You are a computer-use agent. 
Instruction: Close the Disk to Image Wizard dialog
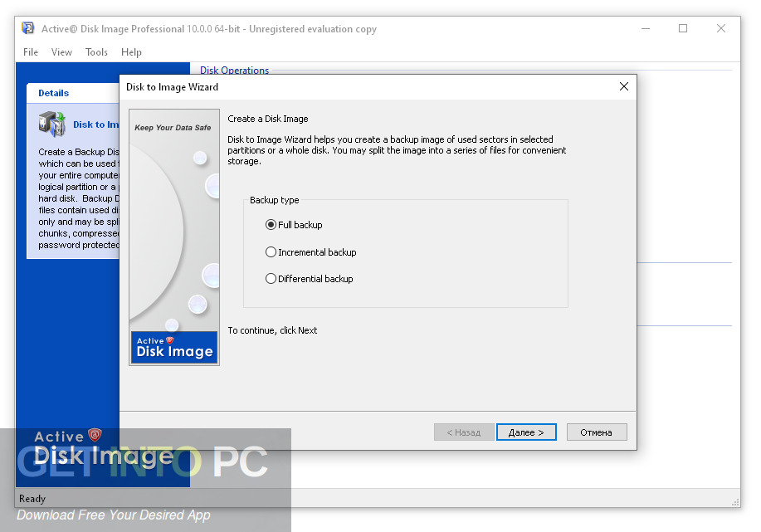point(624,86)
